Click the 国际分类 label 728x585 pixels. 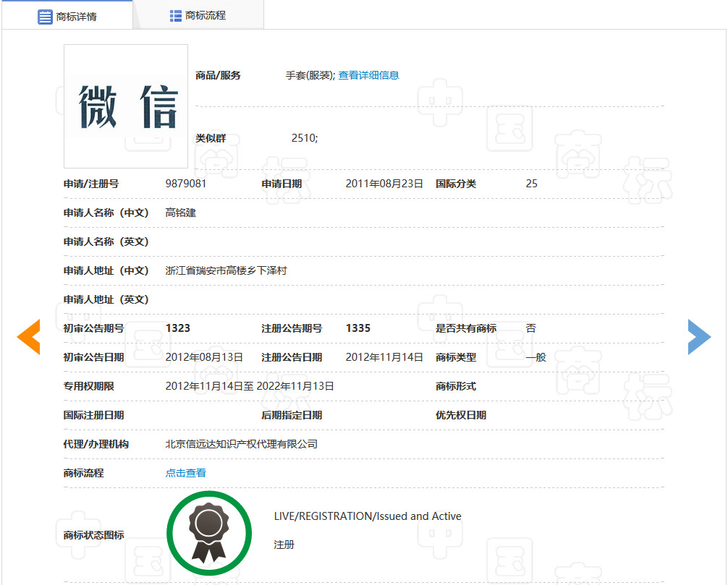tap(456, 184)
